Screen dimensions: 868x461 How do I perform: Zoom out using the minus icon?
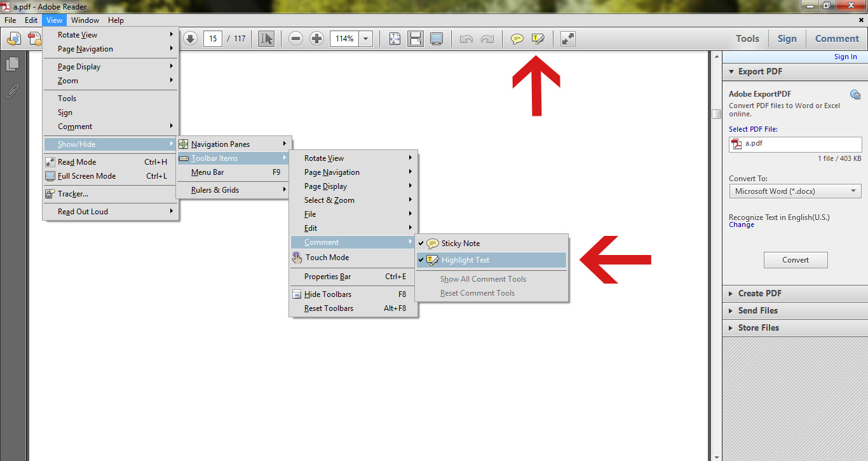[x=295, y=38]
